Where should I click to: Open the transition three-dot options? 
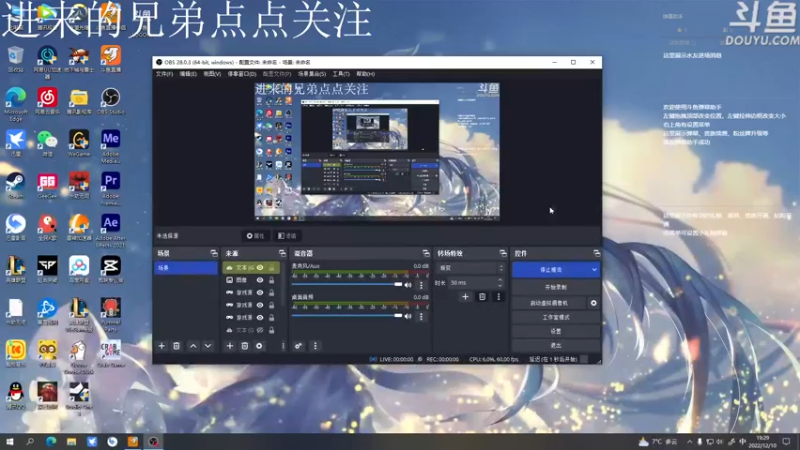(x=498, y=296)
